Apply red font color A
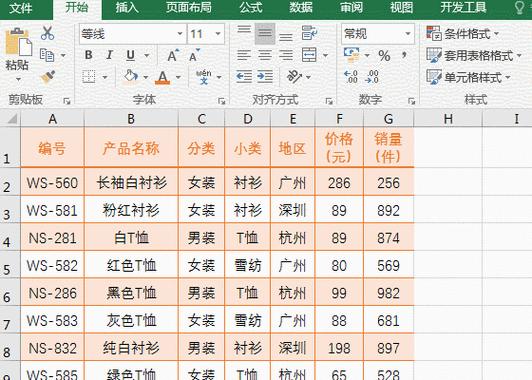This screenshot has width=532, height=380. click(x=163, y=77)
